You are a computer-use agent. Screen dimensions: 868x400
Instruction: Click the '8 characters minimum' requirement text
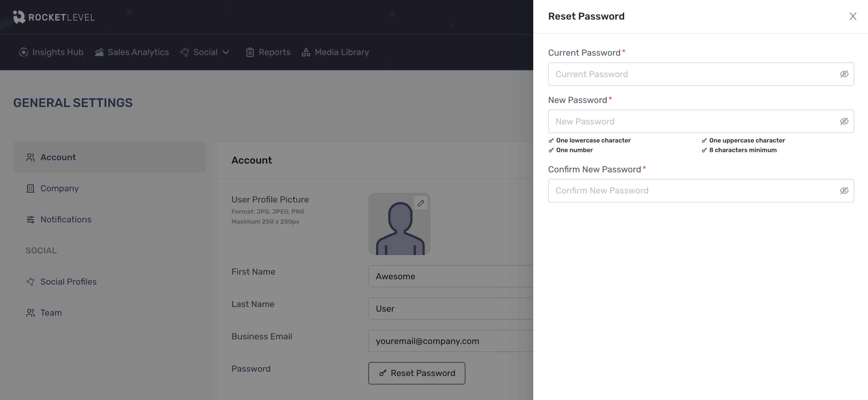click(743, 150)
